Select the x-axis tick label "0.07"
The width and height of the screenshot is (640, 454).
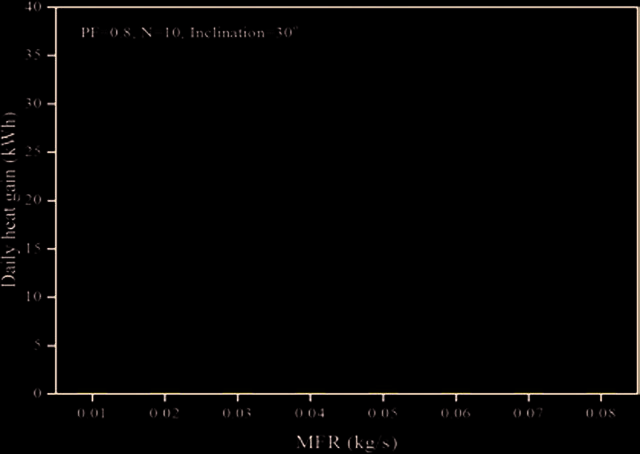click(528, 414)
